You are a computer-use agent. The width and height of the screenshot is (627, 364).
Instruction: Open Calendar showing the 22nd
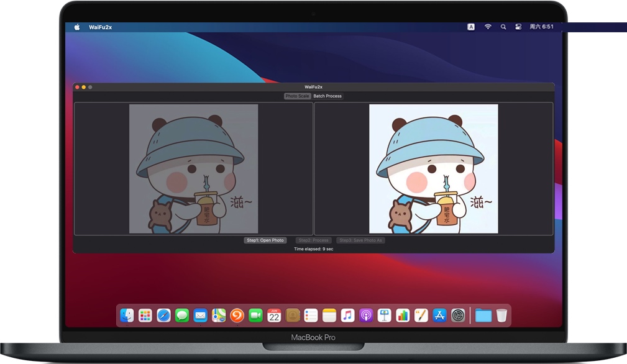(x=273, y=316)
